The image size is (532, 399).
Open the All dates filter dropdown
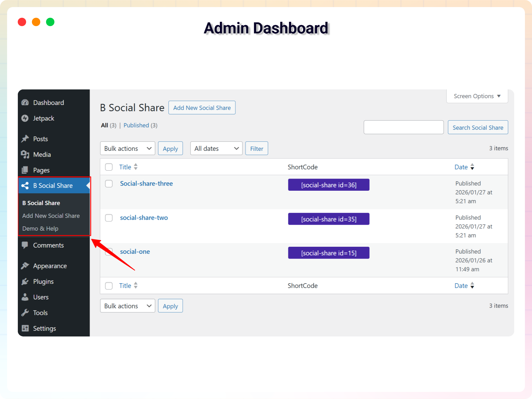coord(216,149)
